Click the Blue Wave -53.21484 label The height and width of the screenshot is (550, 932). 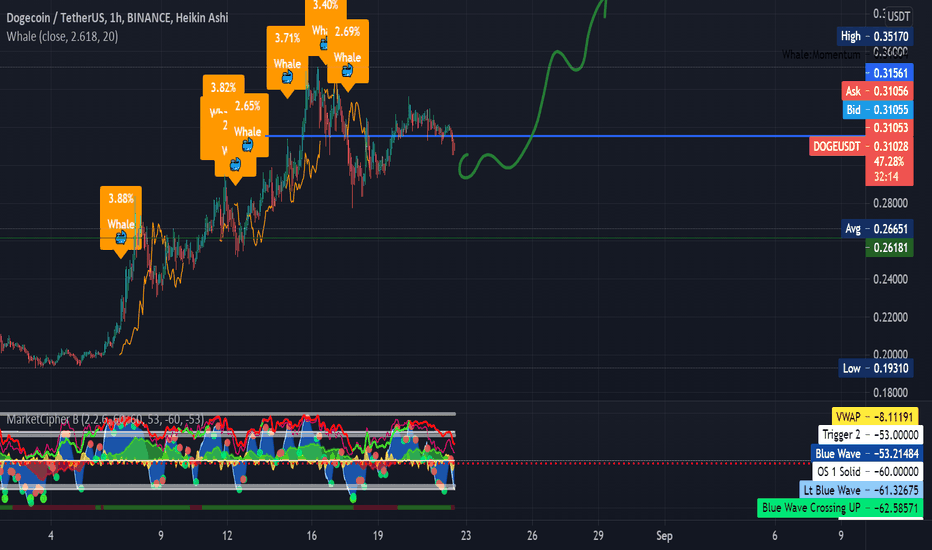[x=867, y=454]
